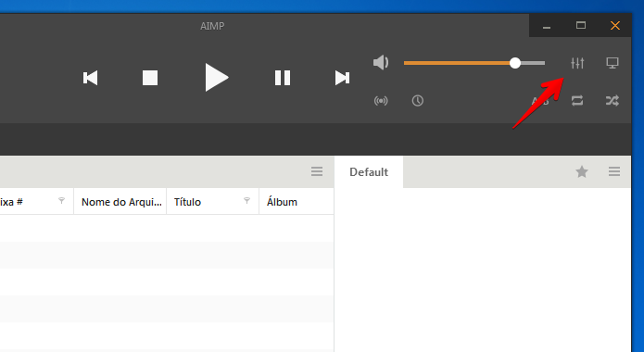Adjust the orange volume slider
Image resolution: width=644 pixels, height=352 pixels.
pos(474,63)
